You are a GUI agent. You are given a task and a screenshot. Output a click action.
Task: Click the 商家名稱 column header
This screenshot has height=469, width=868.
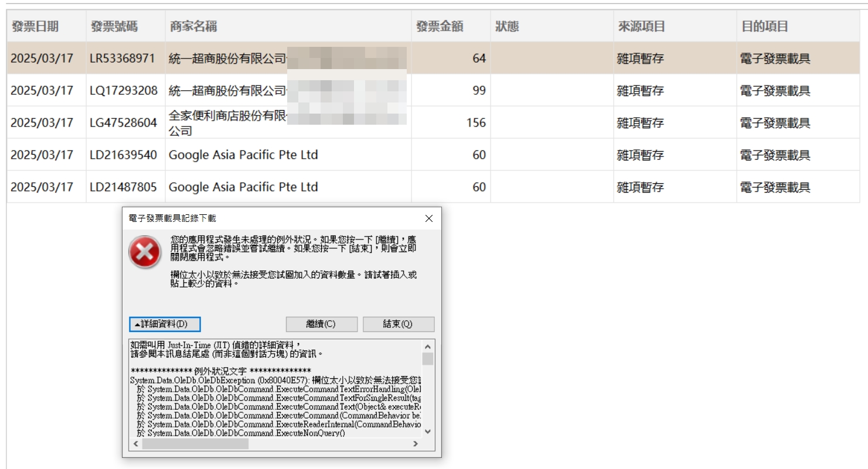(x=288, y=26)
